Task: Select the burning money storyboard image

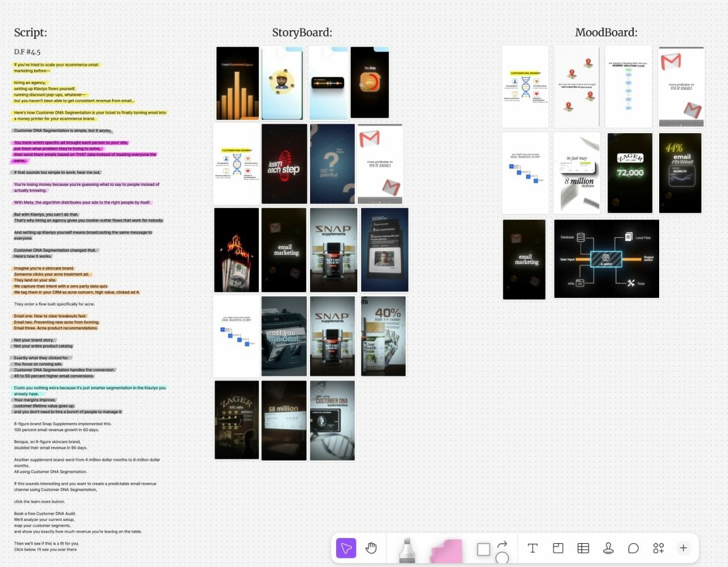Action: click(x=237, y=250)
